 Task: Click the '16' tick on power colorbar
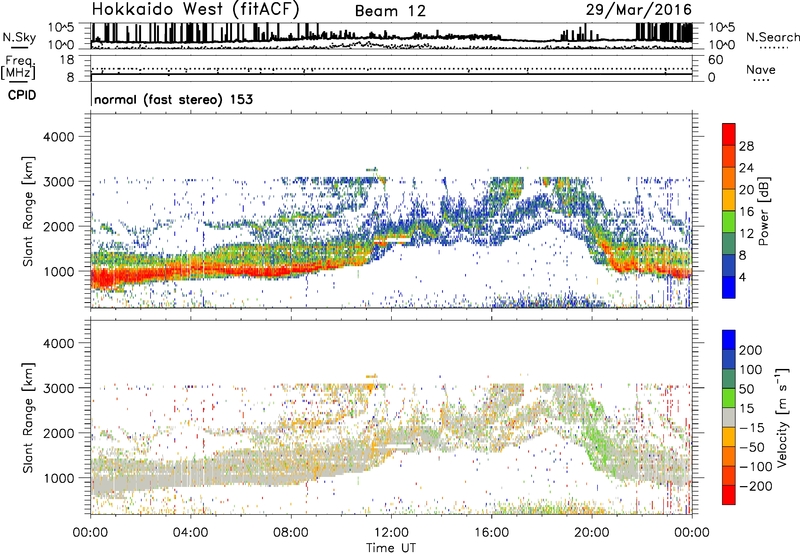[746, 212]
